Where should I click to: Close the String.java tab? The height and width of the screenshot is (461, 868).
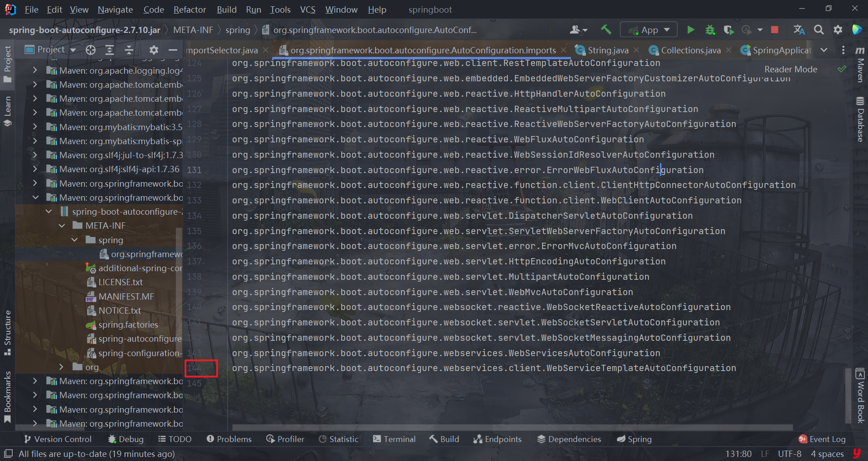click(x=637, y=50)
